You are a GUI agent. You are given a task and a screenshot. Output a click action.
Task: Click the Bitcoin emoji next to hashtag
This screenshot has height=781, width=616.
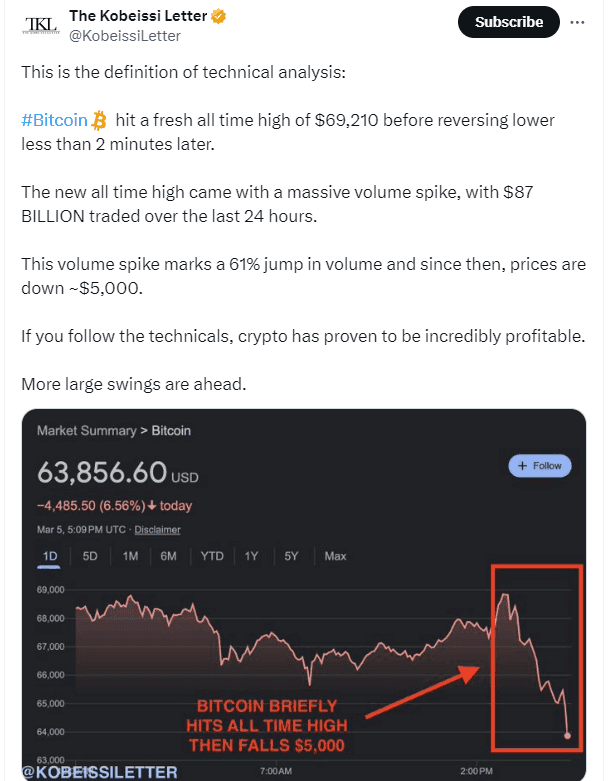(100, 120)
